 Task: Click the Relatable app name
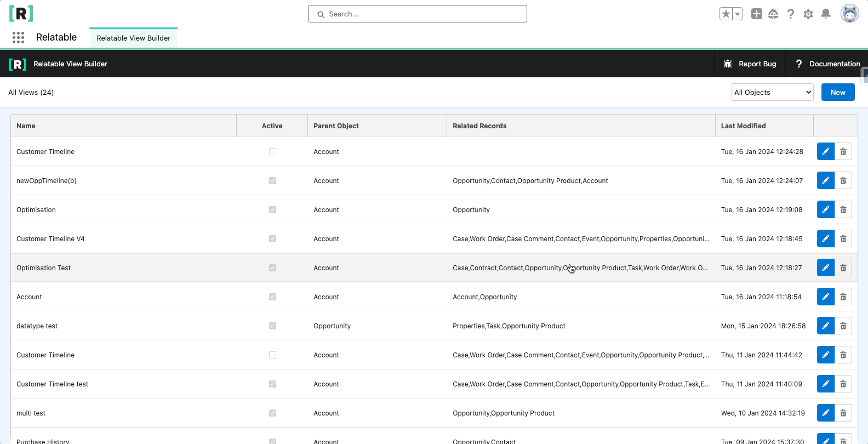[x=56, y=37]
